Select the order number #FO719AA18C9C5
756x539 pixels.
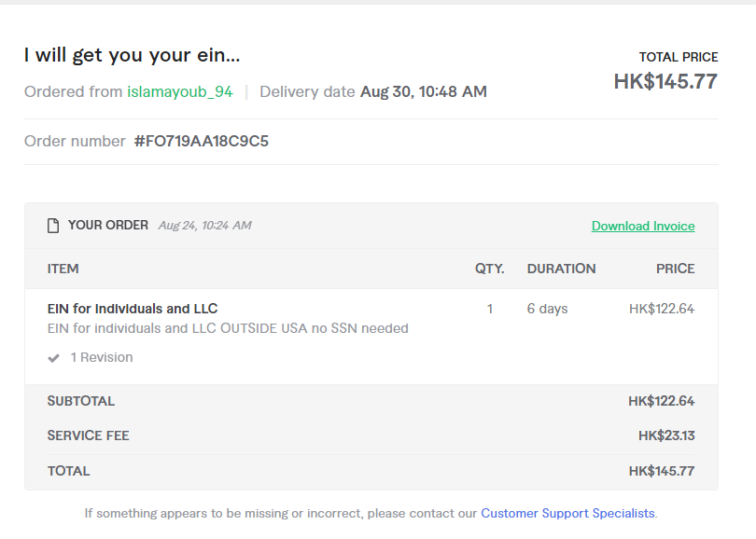(x=202, y=142)
